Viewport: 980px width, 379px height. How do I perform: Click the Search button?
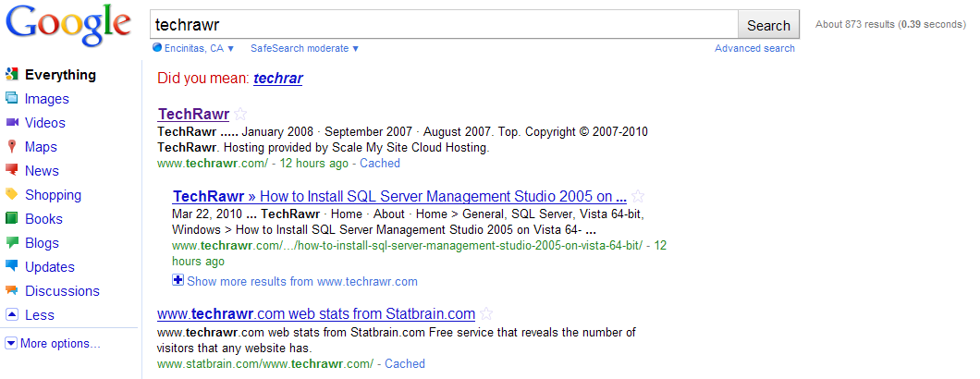[x=768, y=25]
